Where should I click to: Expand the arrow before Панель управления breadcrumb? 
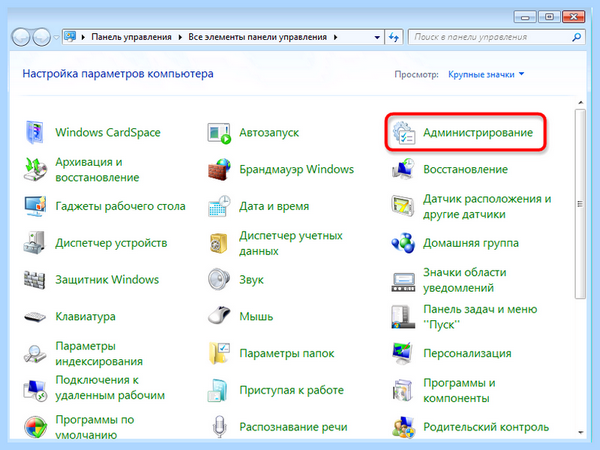(83, 37)
